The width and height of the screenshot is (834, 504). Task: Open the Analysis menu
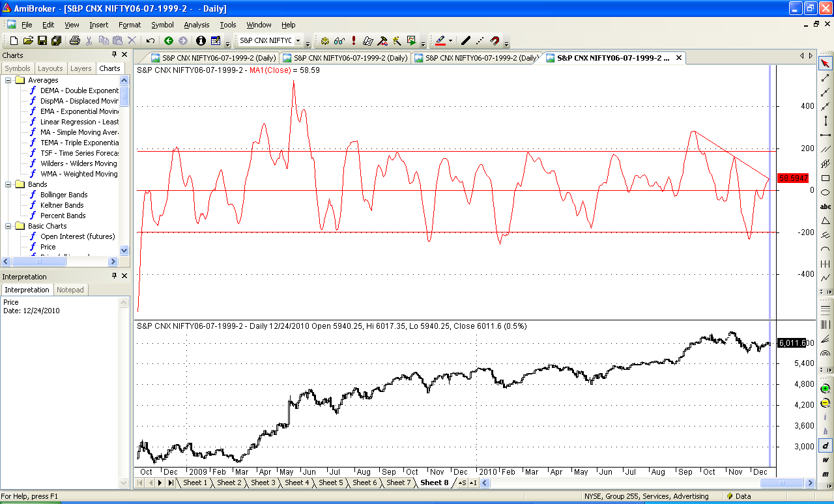tap(196, 25)
